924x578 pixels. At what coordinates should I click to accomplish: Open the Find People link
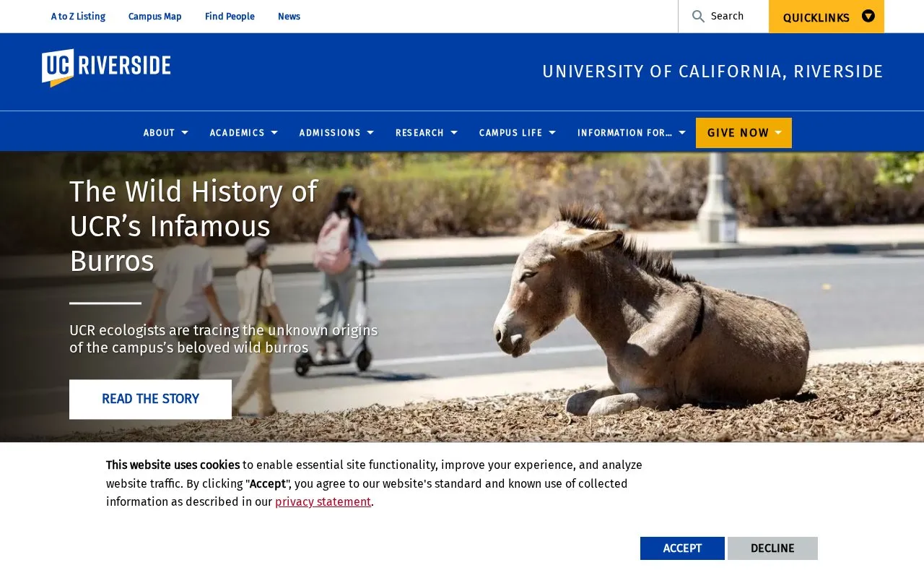pos(230,17)
